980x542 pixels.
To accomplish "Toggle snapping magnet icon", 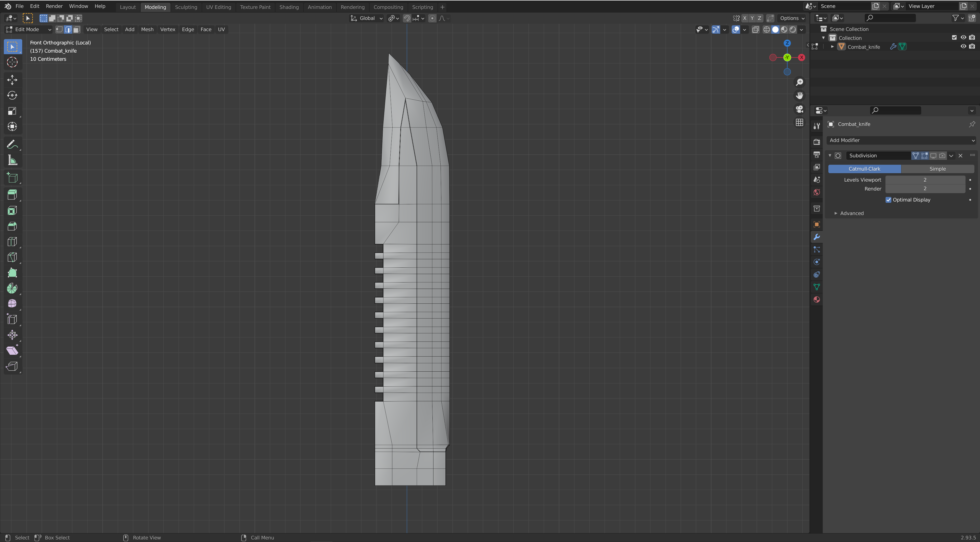I will pos(407,18).
